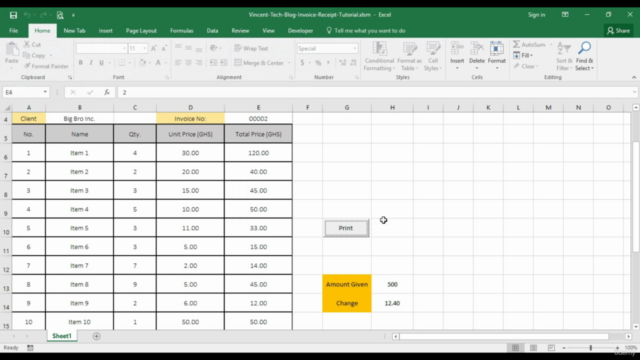This screenshot has width=640, height=360.
Task: Open Clear dropdown in Editing group
Action: click(526, 66)
